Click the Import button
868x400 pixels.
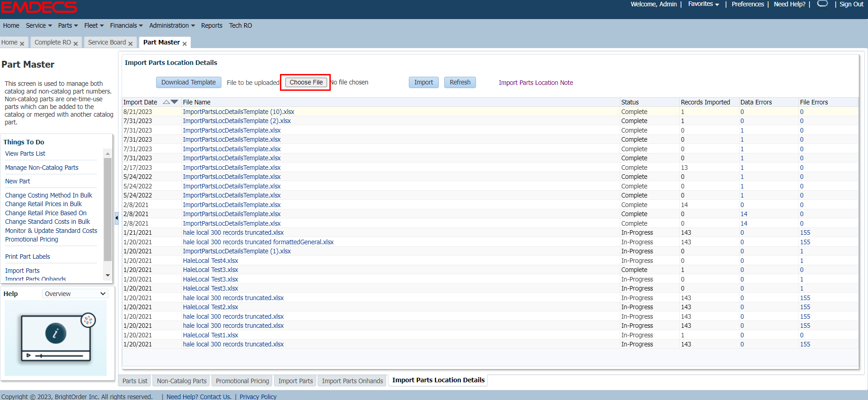coord(424,82)
